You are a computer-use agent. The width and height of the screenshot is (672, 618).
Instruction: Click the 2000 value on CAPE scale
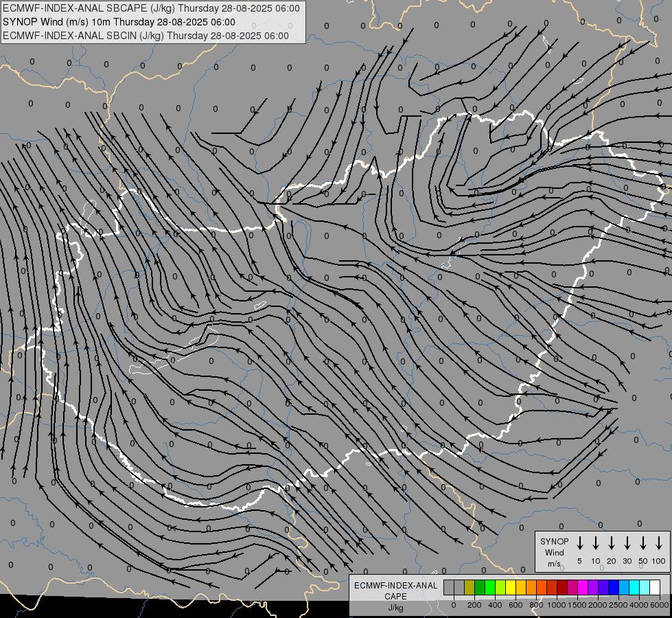coord(598,605)
